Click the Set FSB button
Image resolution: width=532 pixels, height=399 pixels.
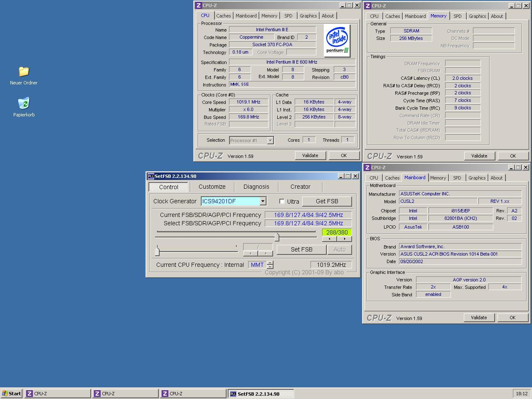[302, 249]
